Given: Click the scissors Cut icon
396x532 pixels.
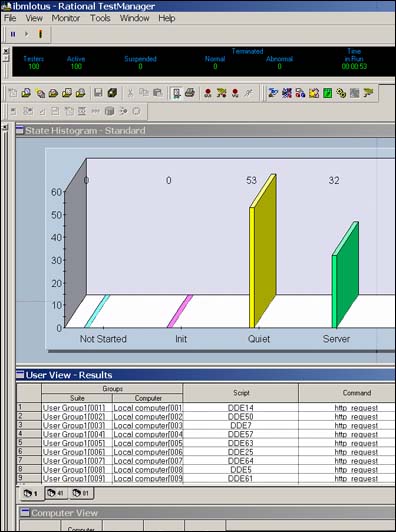Looking at the screenshot, I should 130,93.
